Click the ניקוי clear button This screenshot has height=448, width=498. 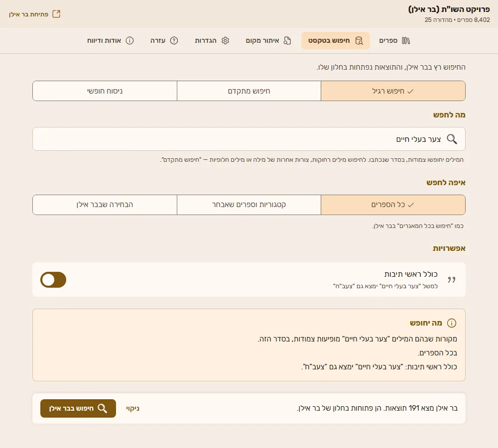point(133,408)
